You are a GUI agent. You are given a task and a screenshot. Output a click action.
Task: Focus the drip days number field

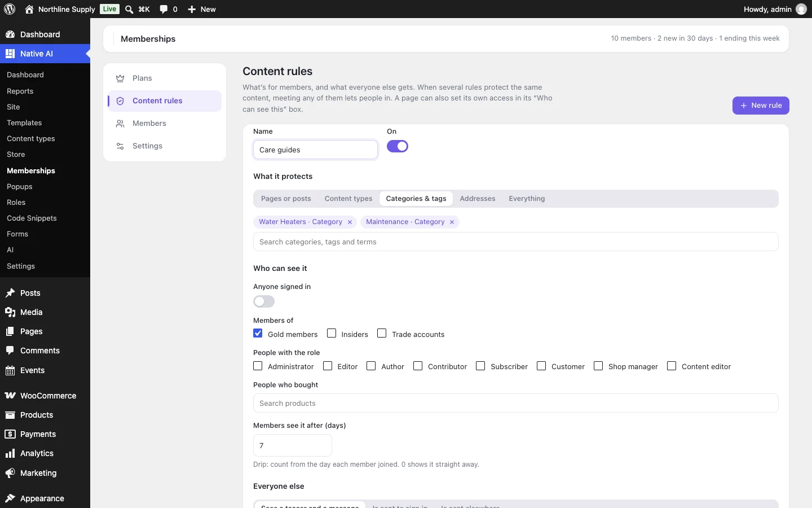click(x=293, y=445)
